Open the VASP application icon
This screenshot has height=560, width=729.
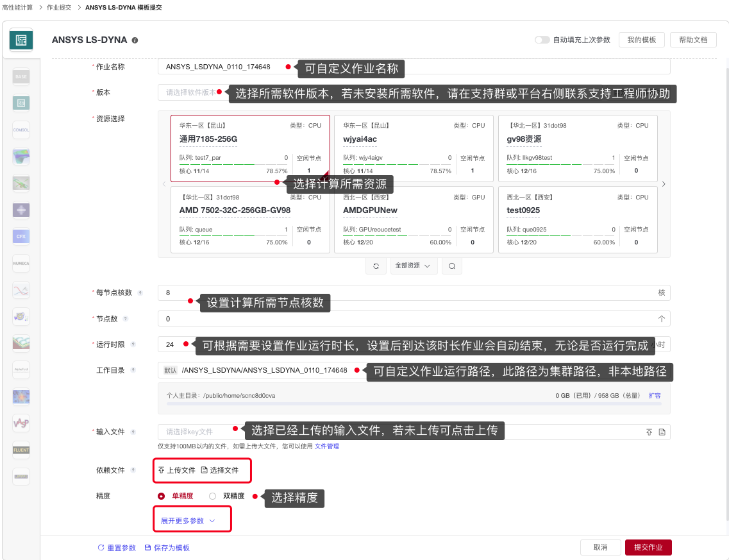click(21, 423)
